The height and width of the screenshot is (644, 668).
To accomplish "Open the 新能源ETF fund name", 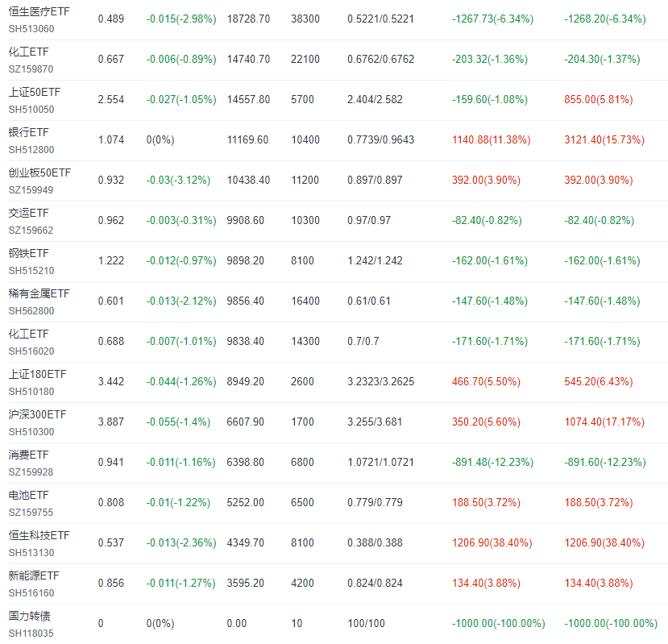I will click(34, 575).
